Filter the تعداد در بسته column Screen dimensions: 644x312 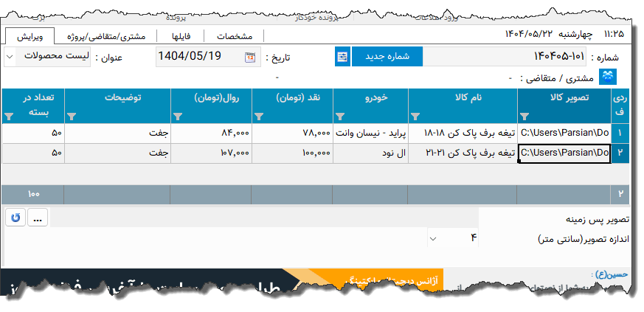10,117
